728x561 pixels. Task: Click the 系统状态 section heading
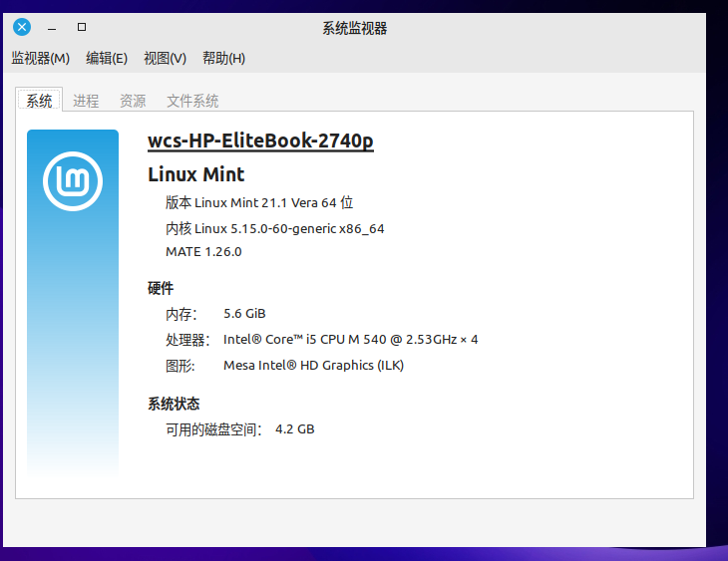(174, 404)
